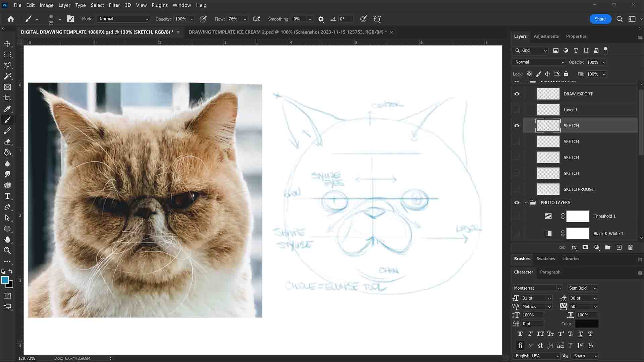Select the Eyedropper tool
The image size is (644, 362).
click(7, 109)
